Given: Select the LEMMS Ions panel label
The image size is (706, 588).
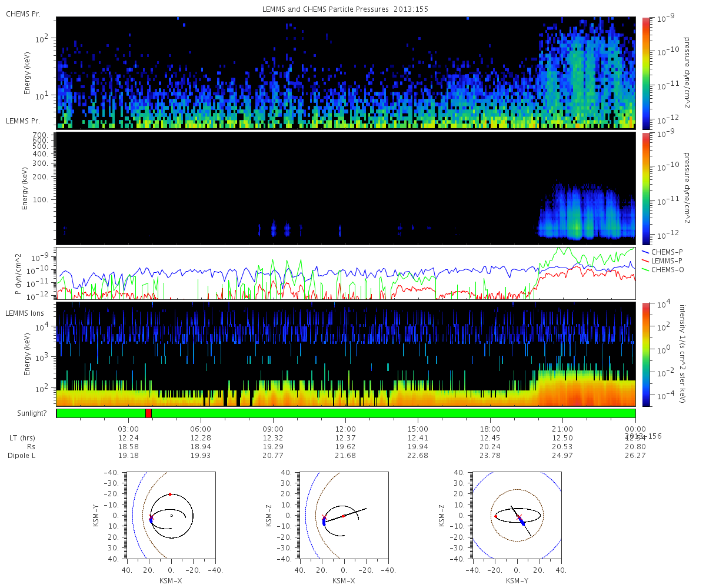Looking at the screenshot, I should [x=25, y=313].
